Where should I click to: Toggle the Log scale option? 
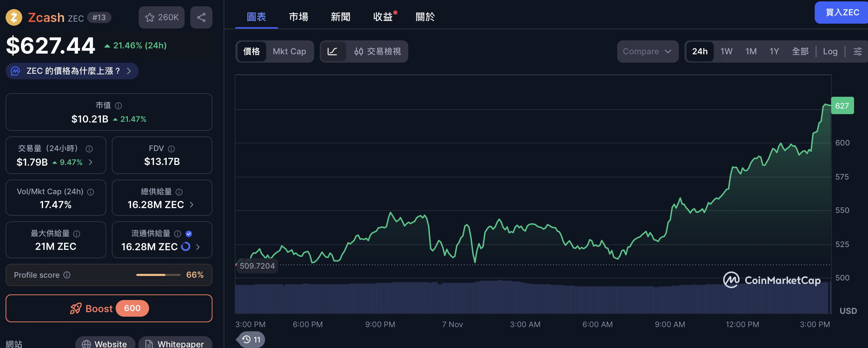tap(830, 52)
